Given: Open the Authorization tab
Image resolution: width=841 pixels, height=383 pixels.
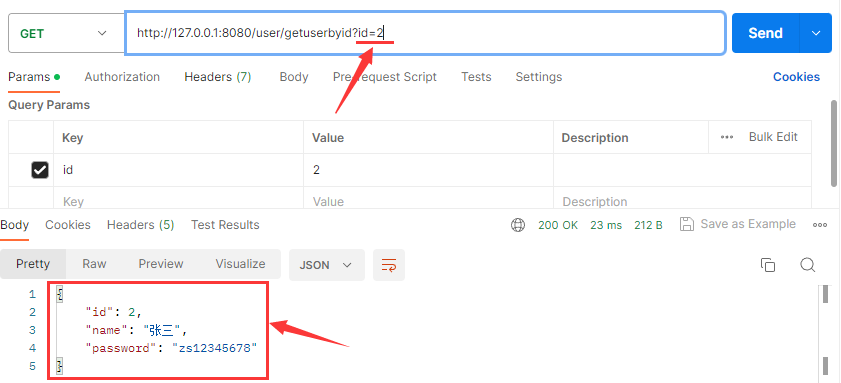Looking at the screenshot, I should click(x=122, y=77).
